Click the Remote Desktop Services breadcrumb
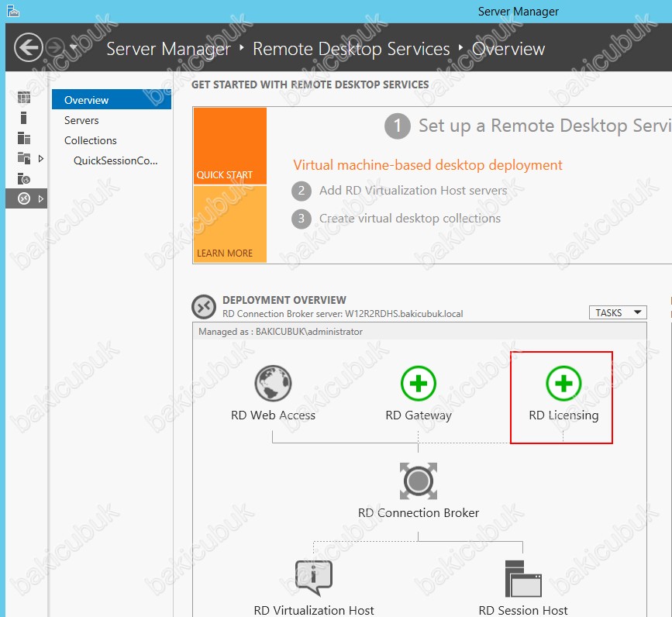This screenshot has height=617, width=672. click(351, 49)
